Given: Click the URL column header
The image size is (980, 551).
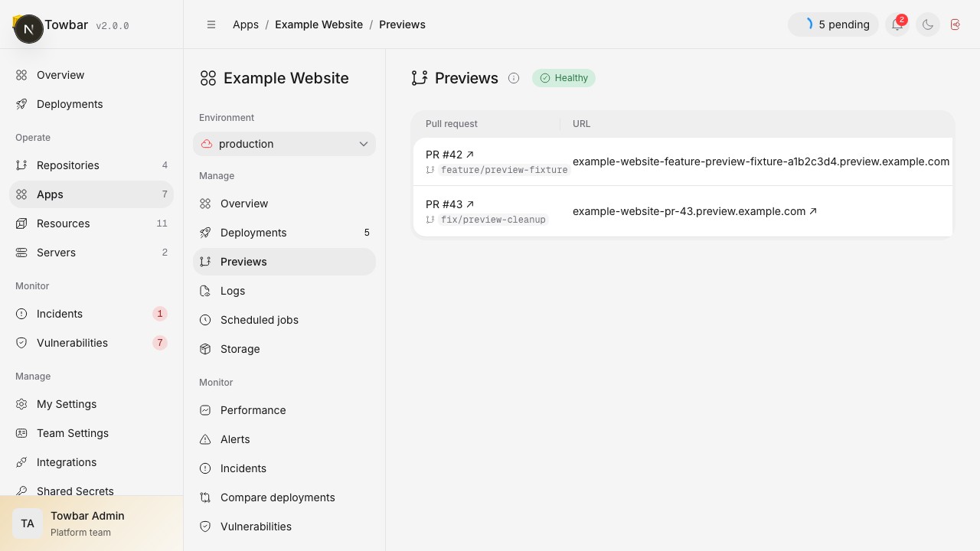Looking at the screenshot, I should tap(581, 124).
